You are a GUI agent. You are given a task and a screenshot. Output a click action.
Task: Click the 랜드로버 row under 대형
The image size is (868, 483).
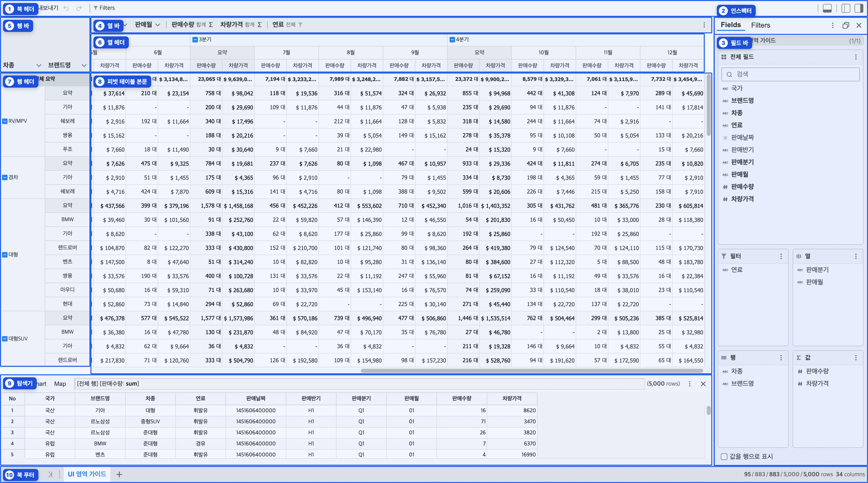click(67, 248)
